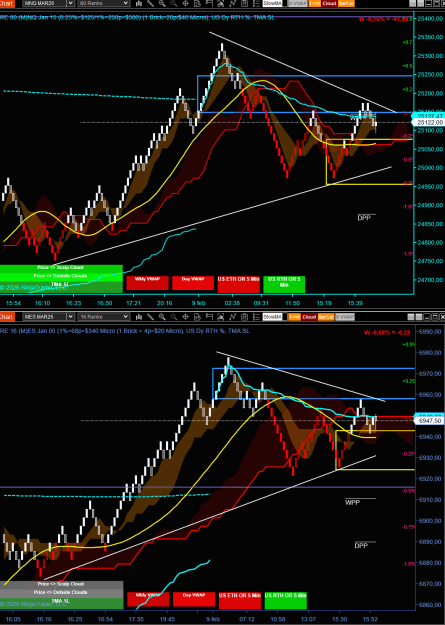This screenshot has height=625, width=445.
Task: Click the red US ETH OR 5 Min box, upper chart
Action: coord(238,284)
